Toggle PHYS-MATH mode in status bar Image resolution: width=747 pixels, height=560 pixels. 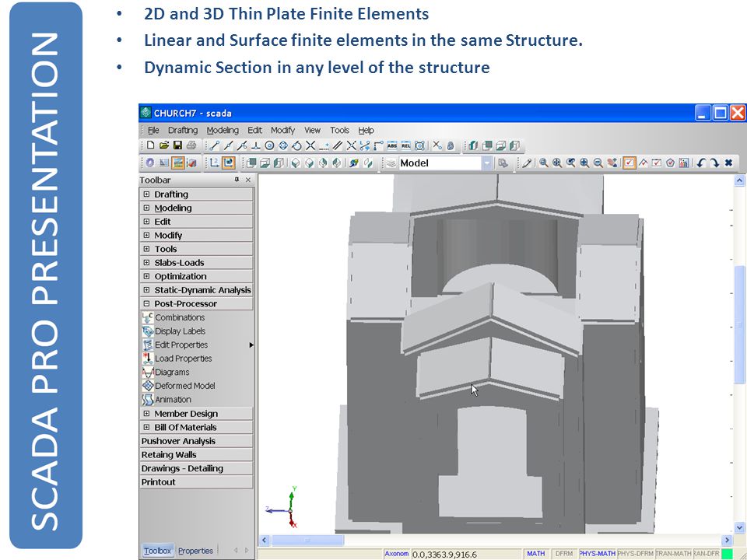click(597, 554)
